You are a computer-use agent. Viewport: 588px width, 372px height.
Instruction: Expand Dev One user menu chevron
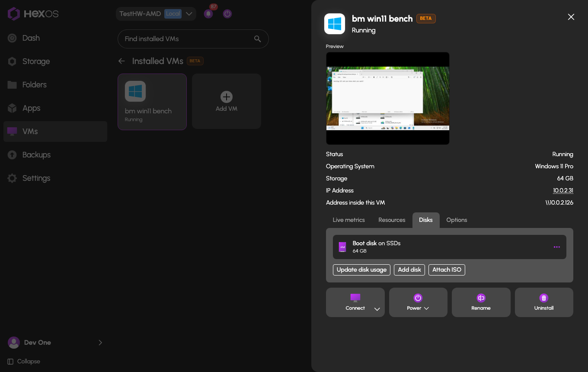point(100,343)
